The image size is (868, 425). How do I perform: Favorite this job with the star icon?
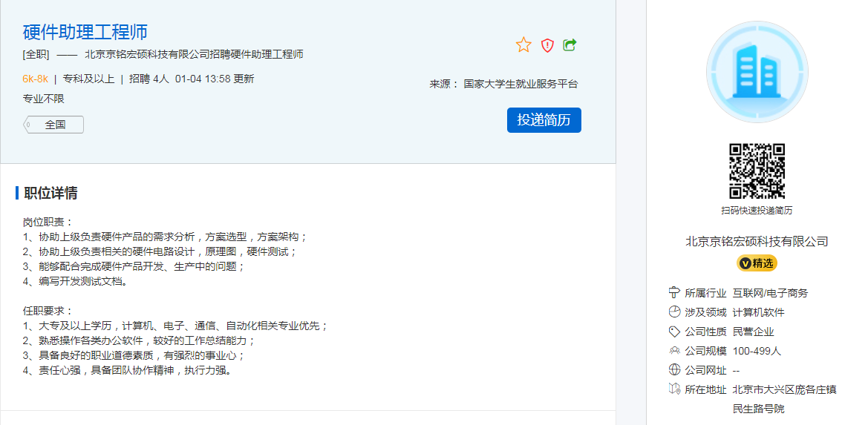[x=523, y=45]
